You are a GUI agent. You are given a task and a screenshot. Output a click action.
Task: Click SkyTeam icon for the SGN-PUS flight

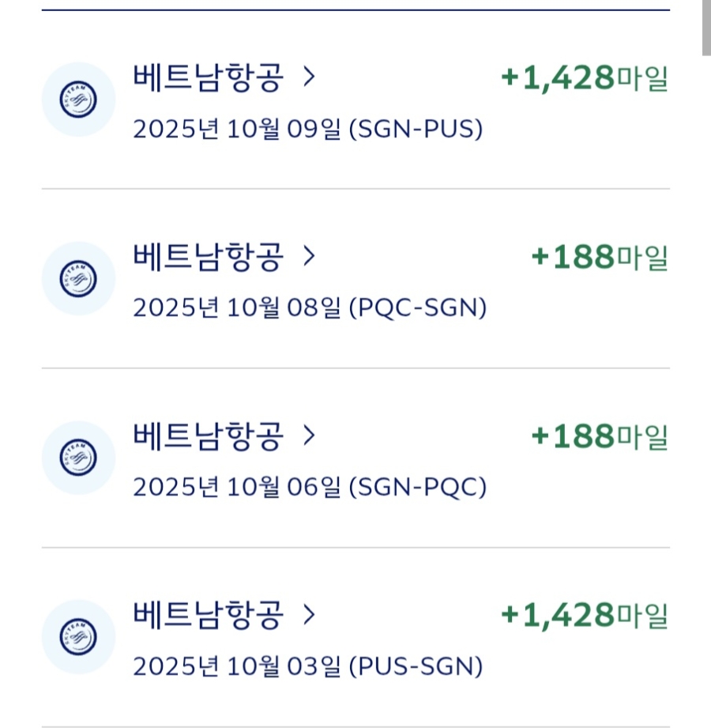pyautogui.click(x=78, y=100)
